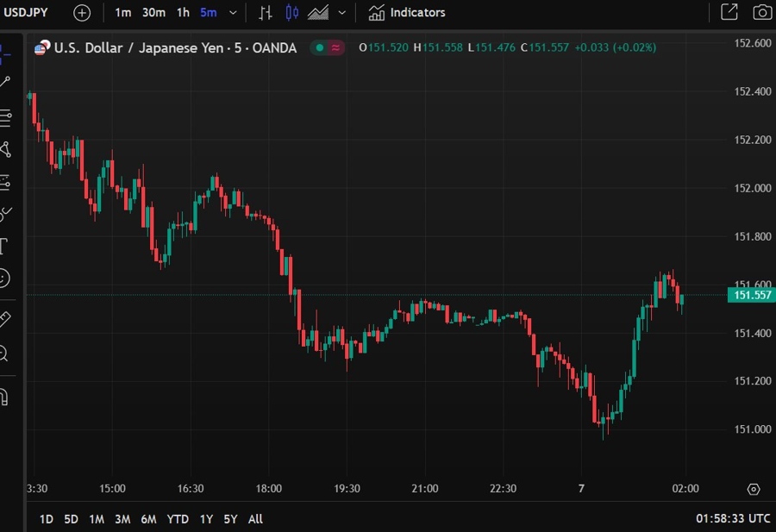Screen dimensions: 776x532
Task: Click the add symbol plus icon
Action: pos(81,13)
